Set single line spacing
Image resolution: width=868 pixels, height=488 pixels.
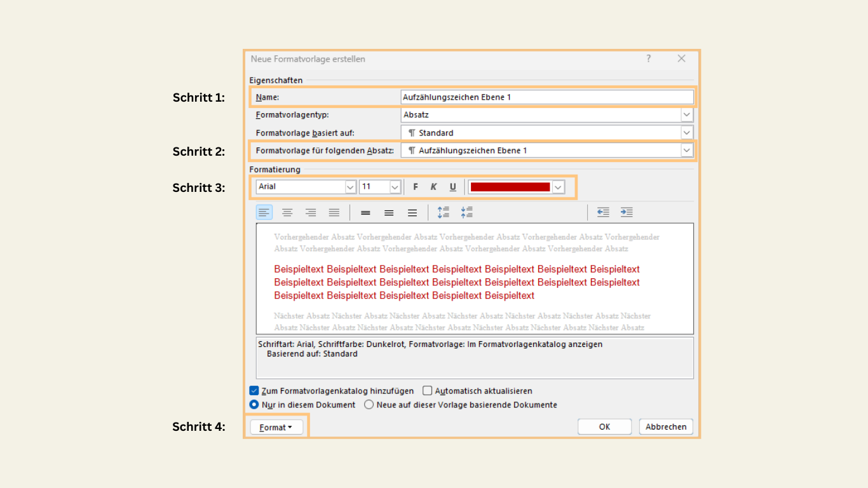pyautogui.click(x=365, y=212)
